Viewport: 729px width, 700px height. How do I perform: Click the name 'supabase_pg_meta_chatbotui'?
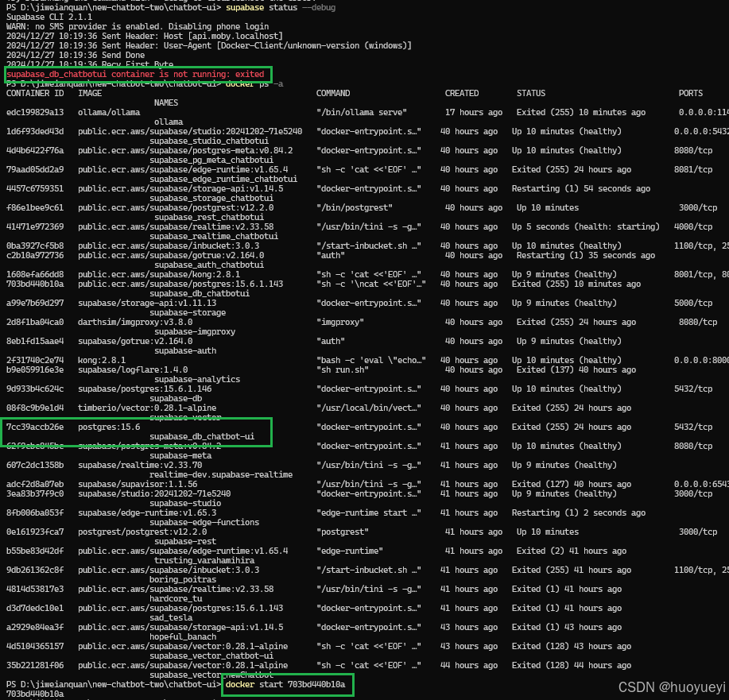coord(211,160)
